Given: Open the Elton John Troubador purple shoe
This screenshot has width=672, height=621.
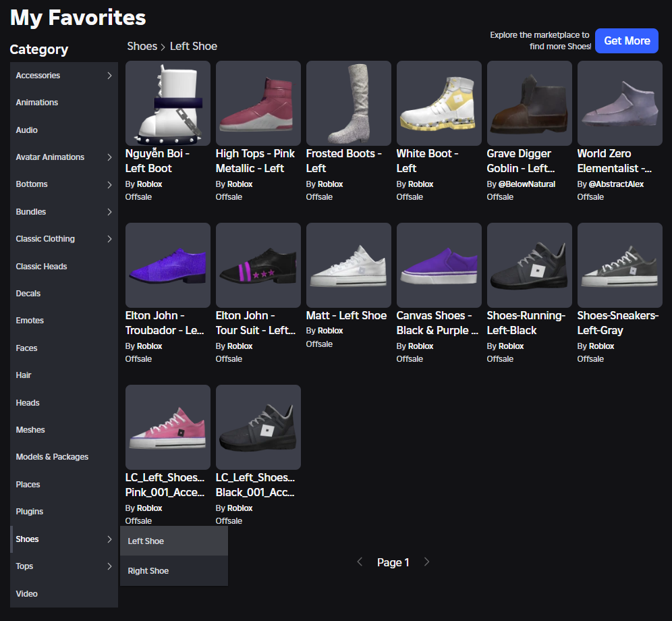Looking at the screenshot, I should pyautogui.click(x=168, y=265).
